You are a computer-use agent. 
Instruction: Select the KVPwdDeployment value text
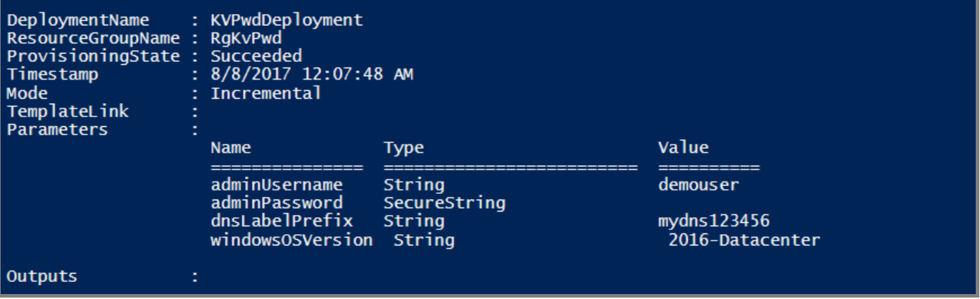(287, 20)
